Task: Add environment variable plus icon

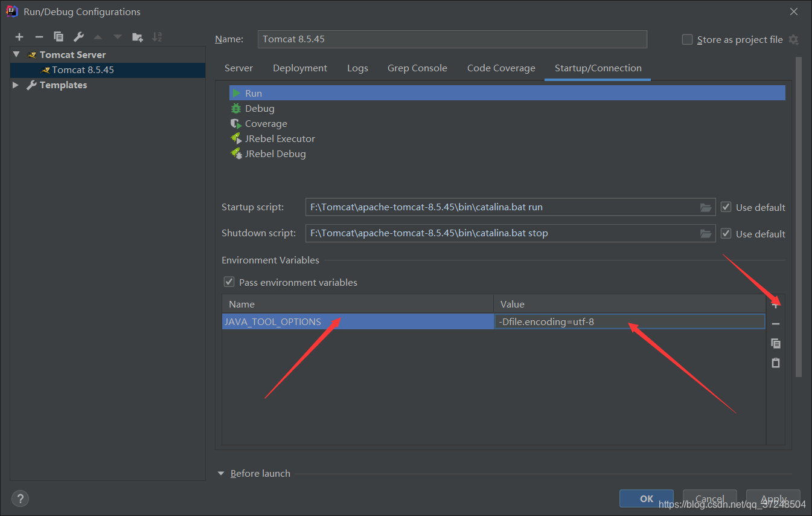Action: (x=776, y=305)
